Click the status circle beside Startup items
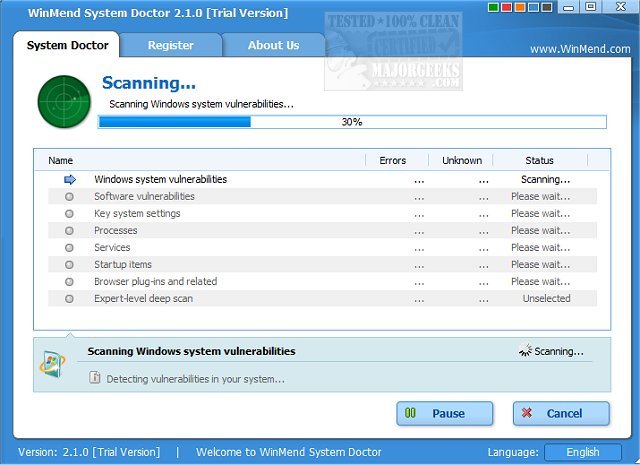Viewport: 640px width, 465px height. 69,265
